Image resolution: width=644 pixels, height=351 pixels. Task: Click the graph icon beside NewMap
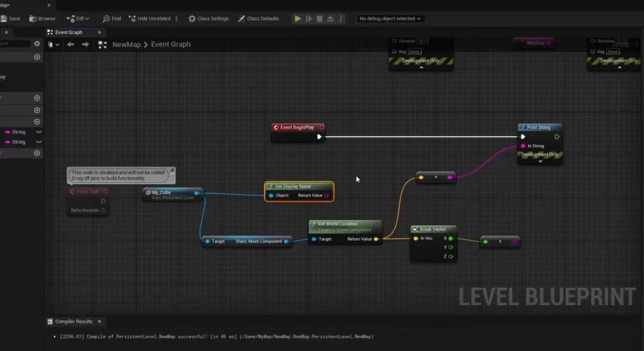(x=103, y=44)
